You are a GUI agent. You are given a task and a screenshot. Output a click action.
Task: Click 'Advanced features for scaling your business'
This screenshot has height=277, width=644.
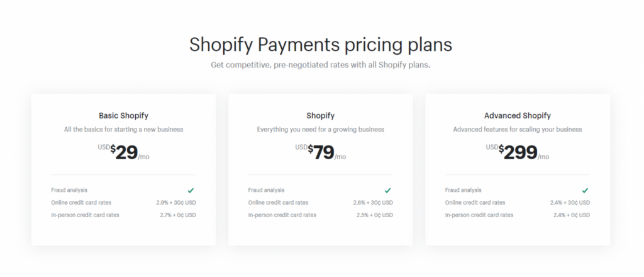coord(518,130)
